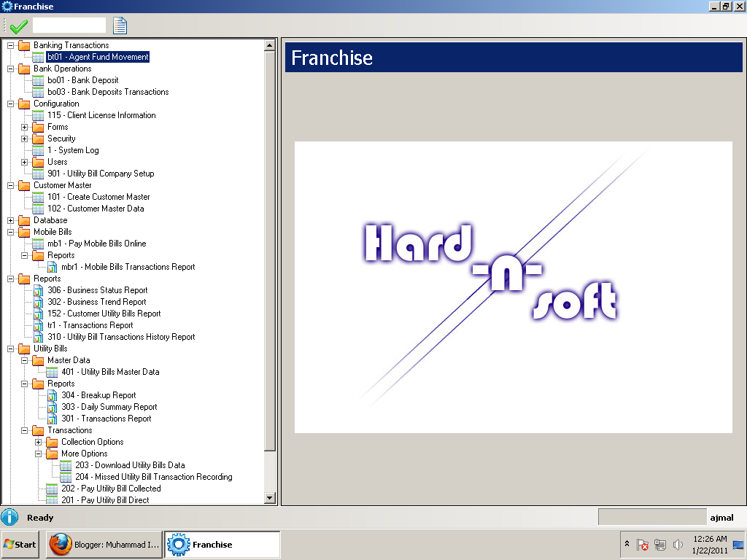Click the grid icon beside bt01 Agent Fund Movement
This screenshot has width=747, height=560.
pyautogui.click(x=38, y=57)
